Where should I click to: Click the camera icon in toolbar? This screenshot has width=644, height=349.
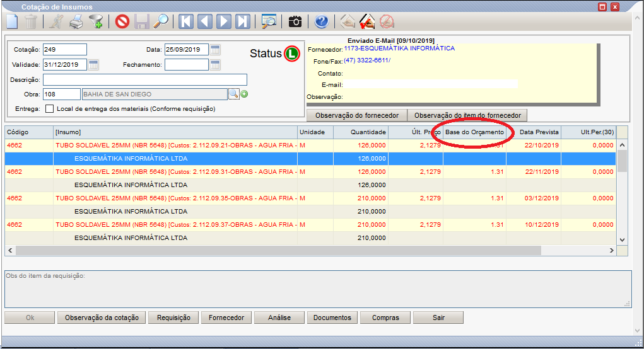click(x=295, y=21)
